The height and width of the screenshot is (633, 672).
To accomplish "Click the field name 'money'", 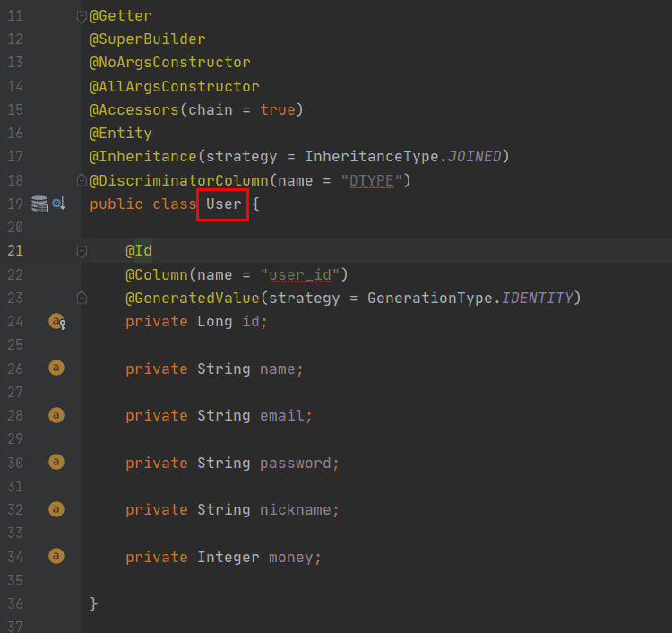I will click(x=291, y=558).
